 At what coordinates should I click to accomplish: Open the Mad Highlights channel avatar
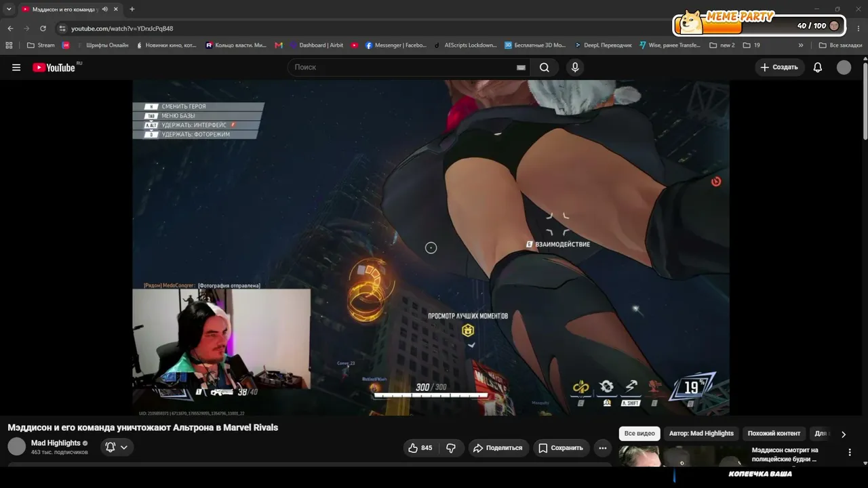coord(16,447)
